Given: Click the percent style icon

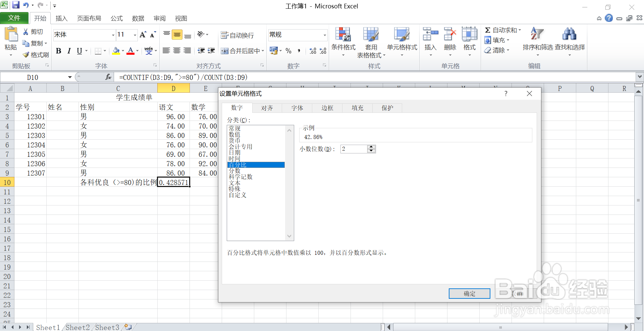Looking at the screenshot, I should point(288,51).
